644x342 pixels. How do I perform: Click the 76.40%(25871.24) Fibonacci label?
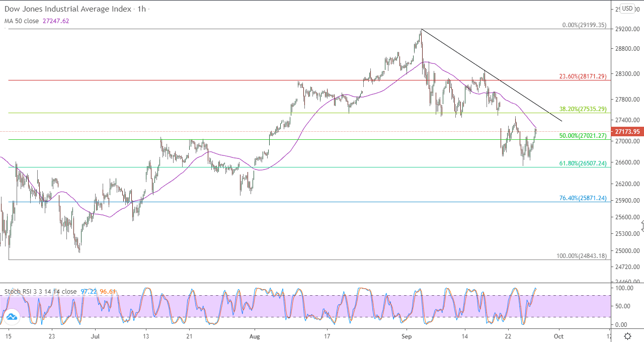tap(583, 198)
